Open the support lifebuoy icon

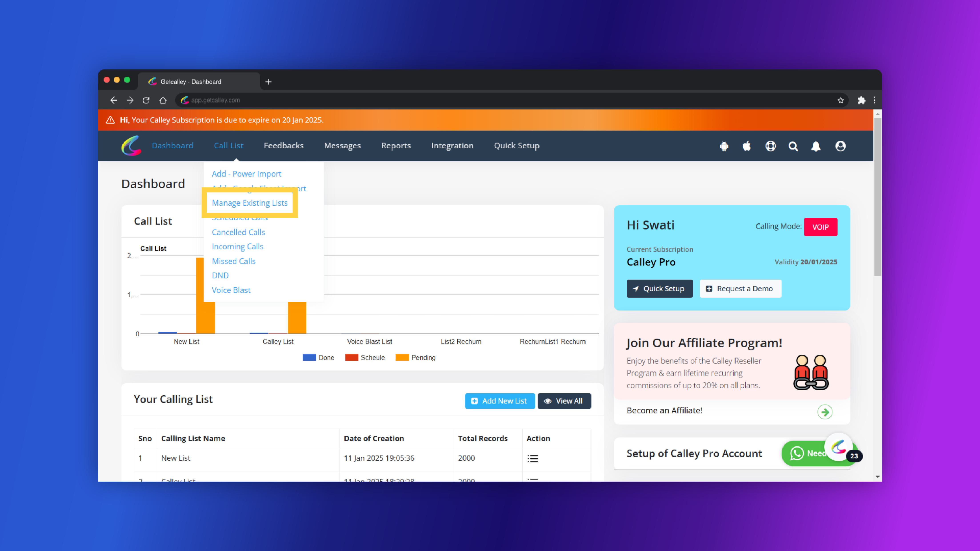(770, 146)
